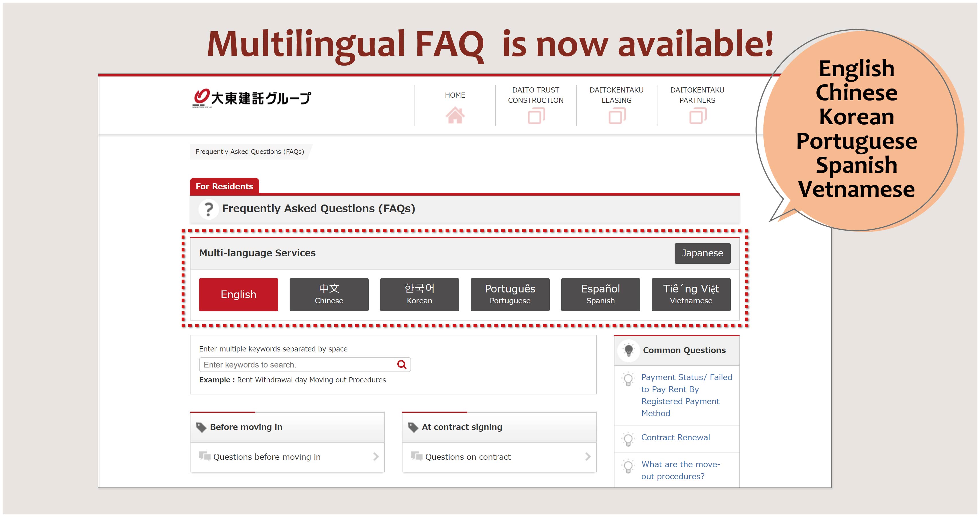
Task: Choose Korean language option
Action: pyautogui.click(x=419, y=294)
